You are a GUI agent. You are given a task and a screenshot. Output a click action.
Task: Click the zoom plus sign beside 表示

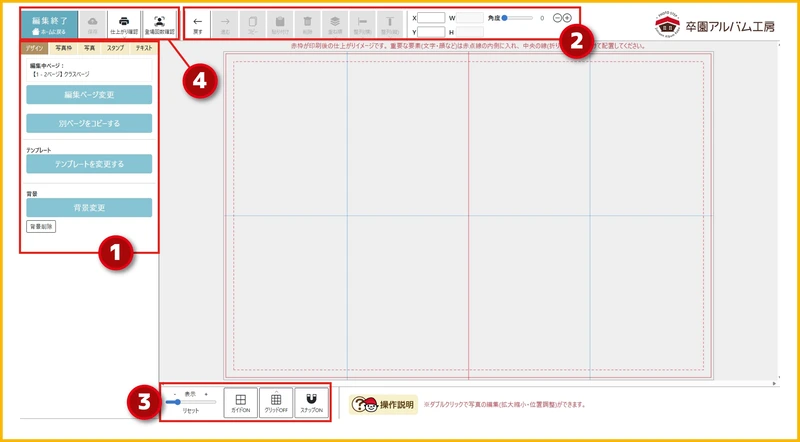pyautogui.click(x=206, y=395)
